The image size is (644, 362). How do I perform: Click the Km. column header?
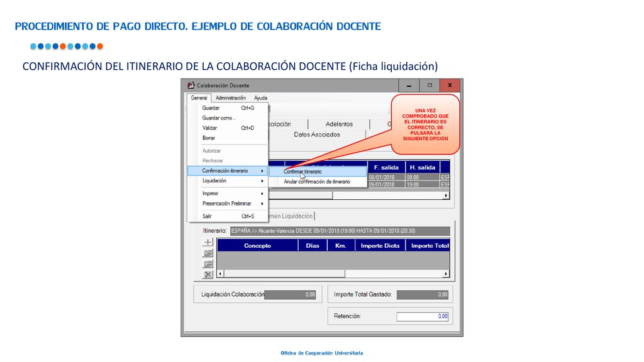pos(340,246)
